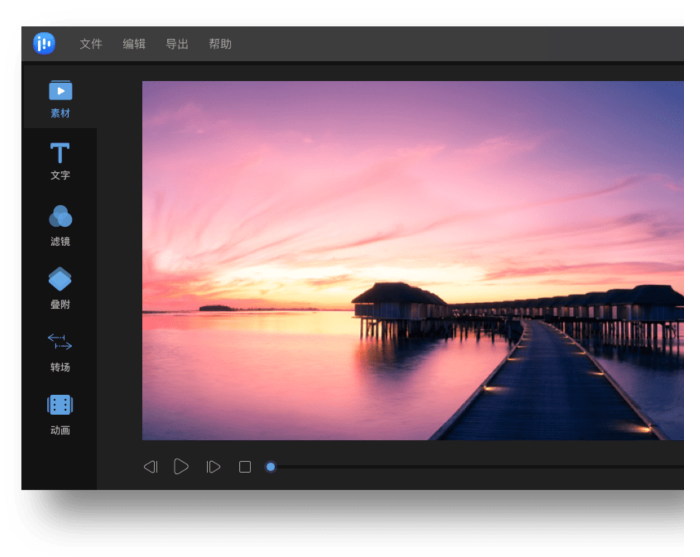The image size is (700, 557).
Task: Click the middle of the playback progress track
Action: [x=480, y=467]
